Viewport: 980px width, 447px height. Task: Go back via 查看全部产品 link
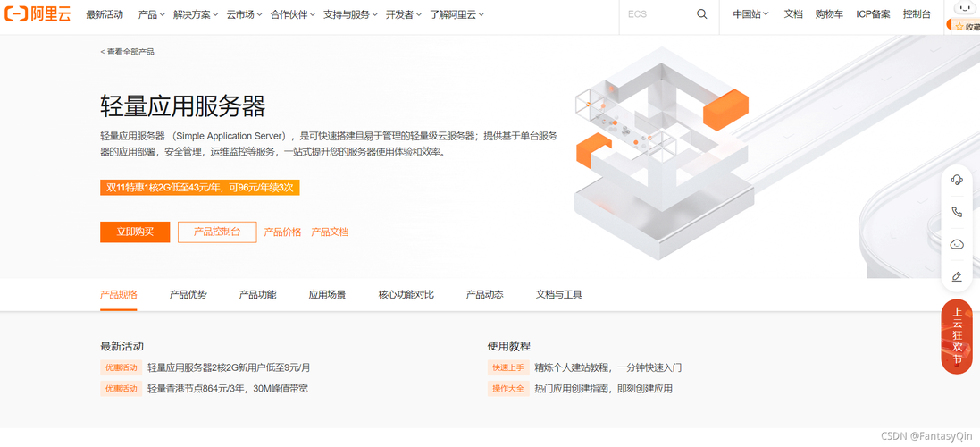pyautogui.click(x=128, y=52)
